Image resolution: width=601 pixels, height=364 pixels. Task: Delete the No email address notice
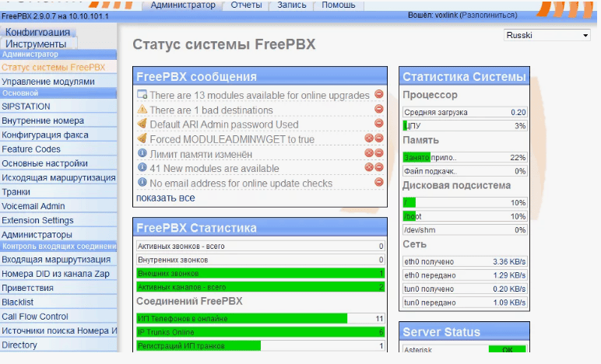(x=378, y=182)
